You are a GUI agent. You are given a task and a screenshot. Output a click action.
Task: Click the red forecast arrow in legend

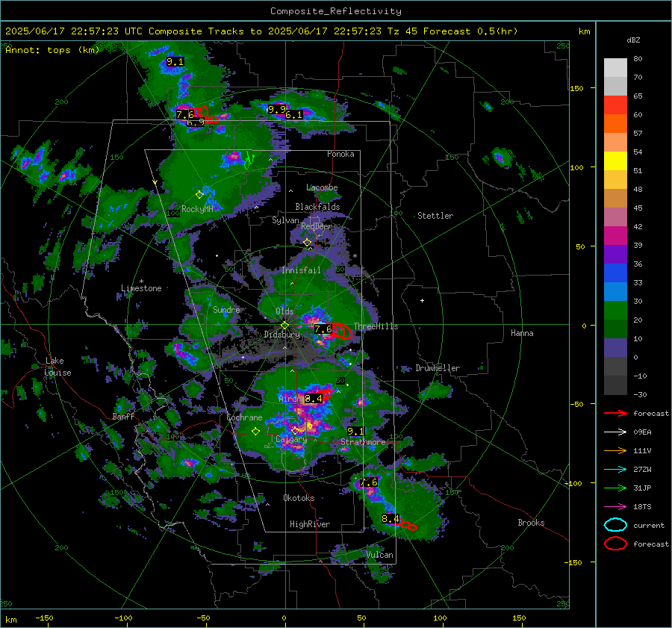pyautogui.click(x=615, y=413)
